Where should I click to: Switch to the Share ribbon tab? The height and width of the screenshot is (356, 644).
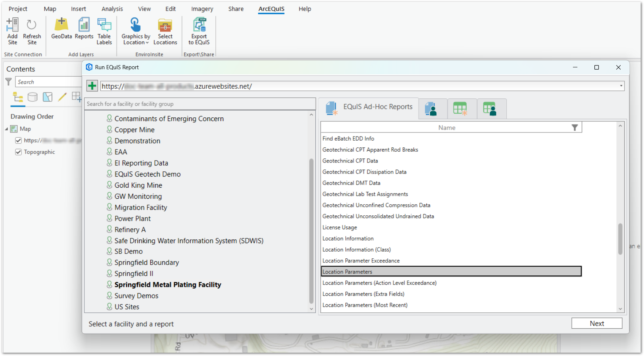click(x=236, y=9)
